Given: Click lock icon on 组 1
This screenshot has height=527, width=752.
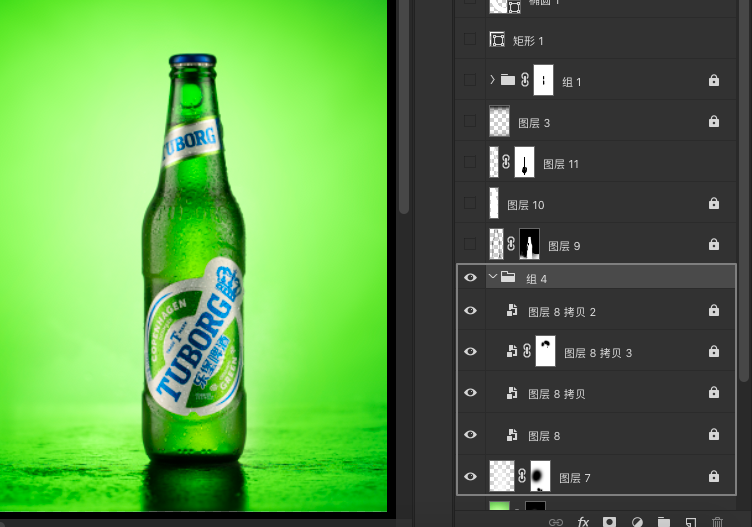Looking at the screenshot, I should point(714,80).
